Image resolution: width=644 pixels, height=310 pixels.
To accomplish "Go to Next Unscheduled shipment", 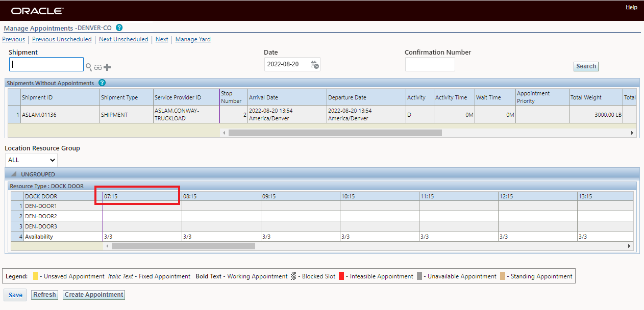I will [x=123, y=39].
